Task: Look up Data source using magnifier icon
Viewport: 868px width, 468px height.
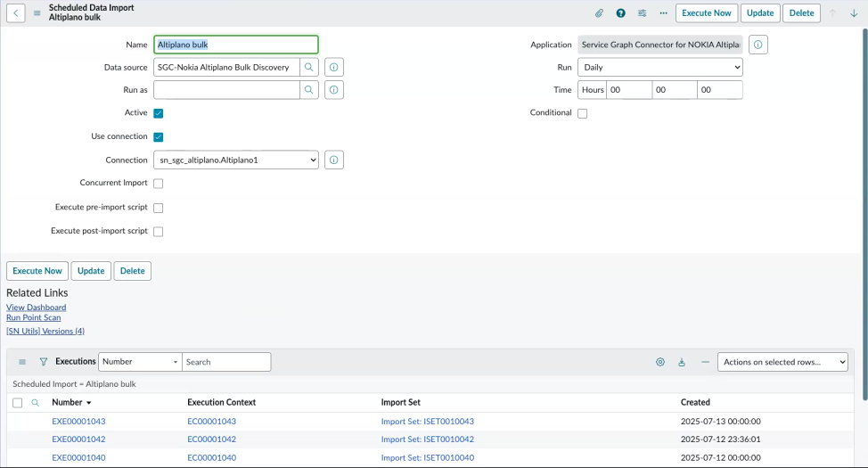Action: (x=309, y=67)
